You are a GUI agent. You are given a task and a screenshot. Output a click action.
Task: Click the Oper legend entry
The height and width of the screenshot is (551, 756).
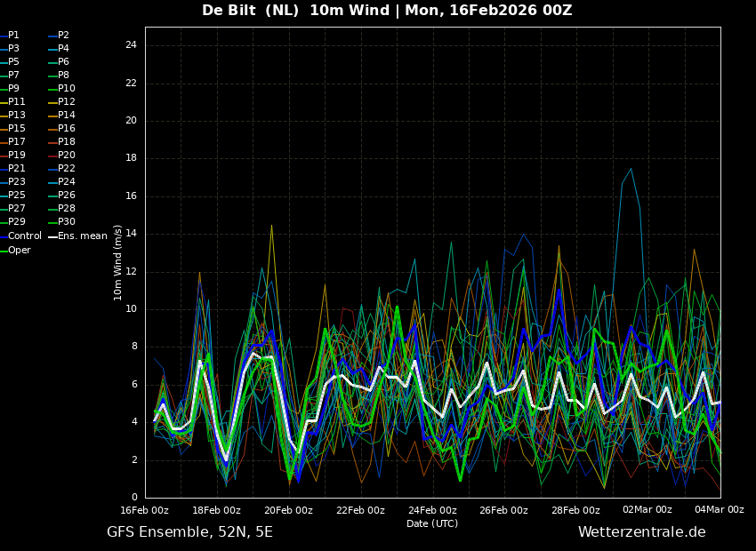20,251
